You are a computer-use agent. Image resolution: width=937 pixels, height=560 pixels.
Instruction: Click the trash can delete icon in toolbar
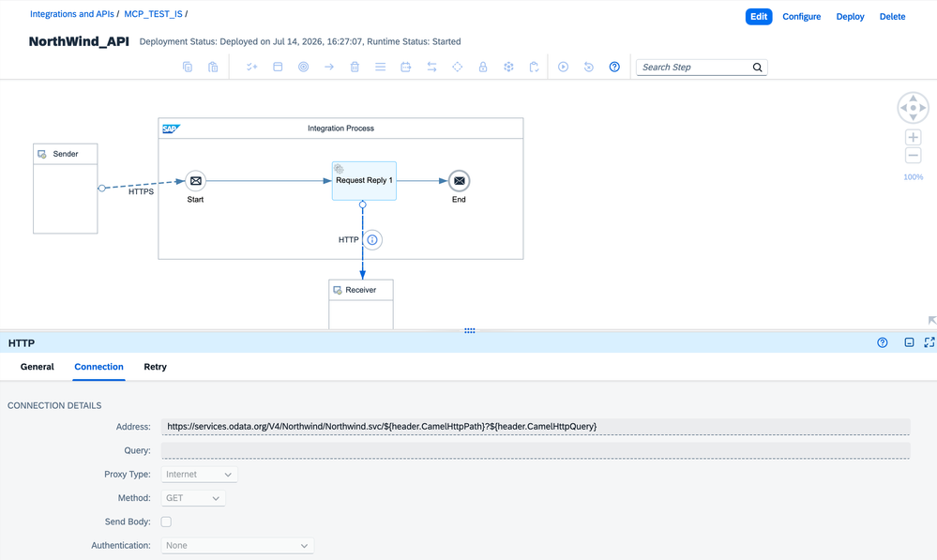click(x=355, y=67)
